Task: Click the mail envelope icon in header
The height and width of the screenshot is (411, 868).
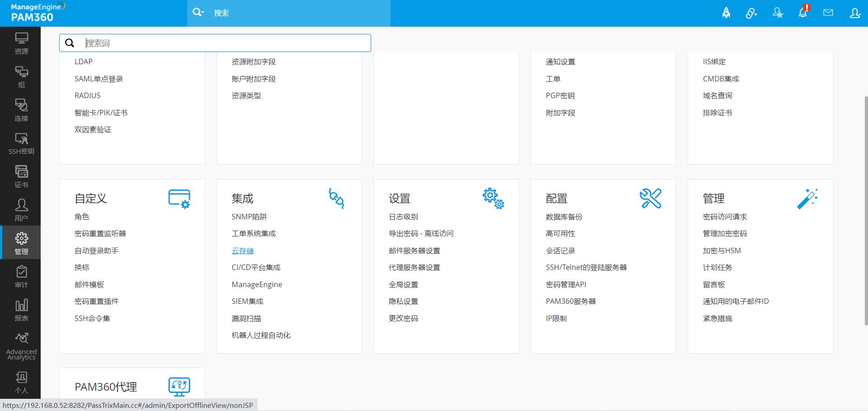Action: pyautogui.click(x=828, y=13)
